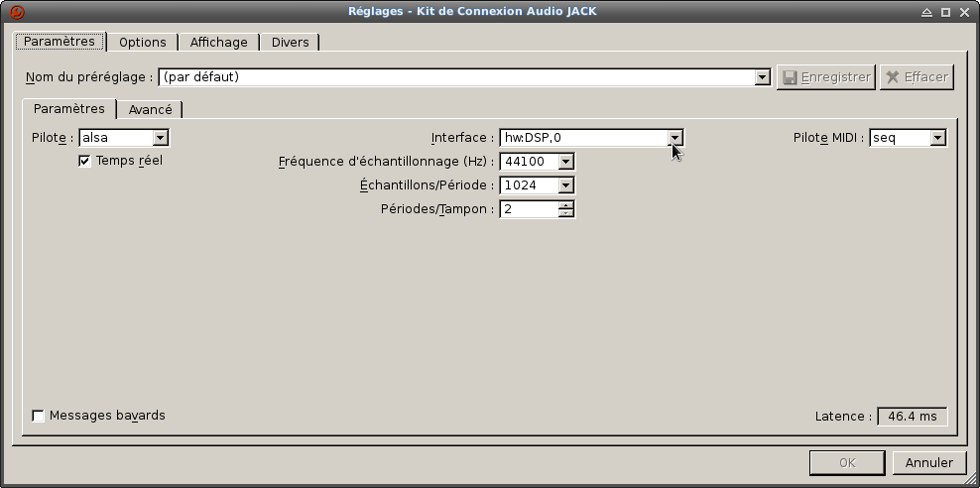Select the top-level Paramètres tab
Image resolution: width=980 pixels, height=488 pixels.
click(60, 42)
